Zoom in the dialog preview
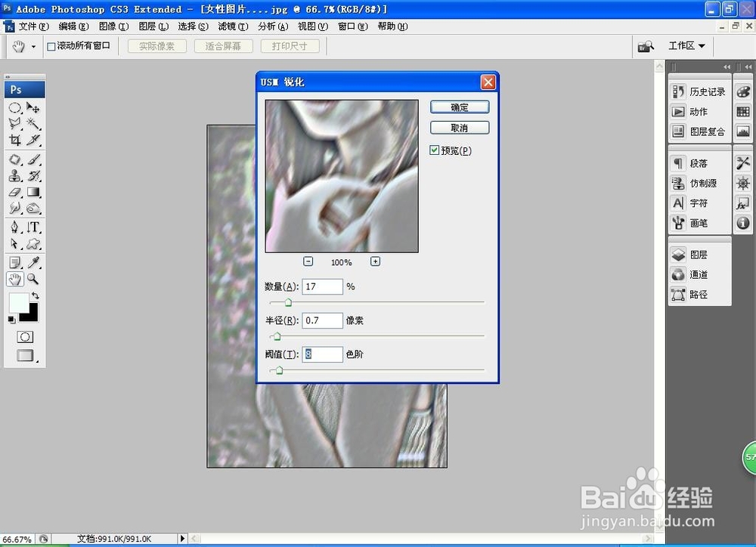This screenshot has width=756, height=547. [375, 261]
